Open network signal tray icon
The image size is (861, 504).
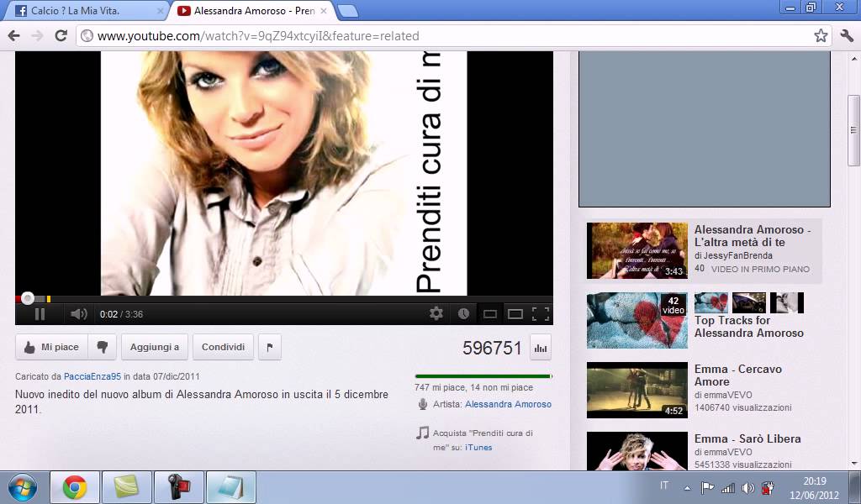click(727, 487)
